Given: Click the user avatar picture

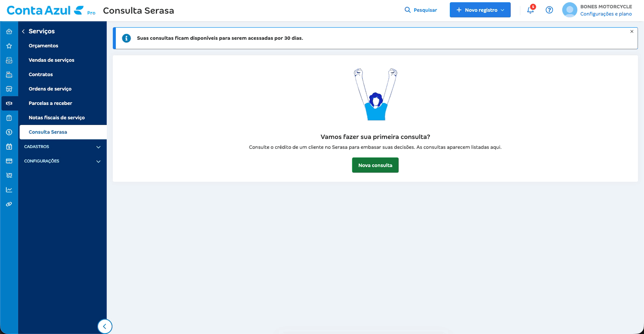Looking at the screenshot, I should 569,10.
